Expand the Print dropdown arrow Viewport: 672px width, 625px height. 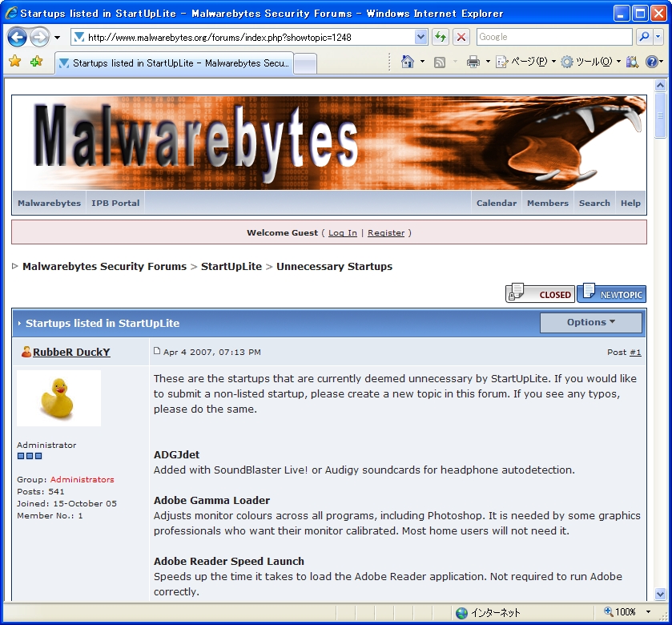click(x=488, y=62)
